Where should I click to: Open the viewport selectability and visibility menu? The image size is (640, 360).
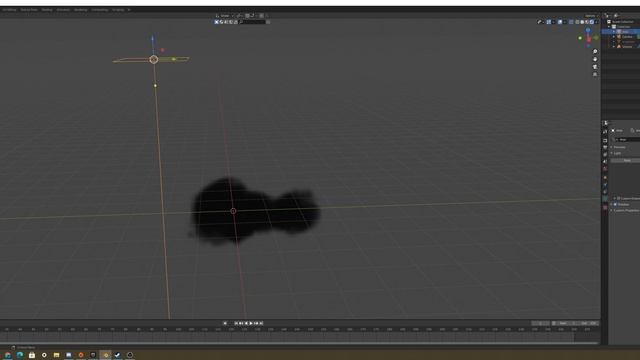pyautogui.click(x=540, y=22)
